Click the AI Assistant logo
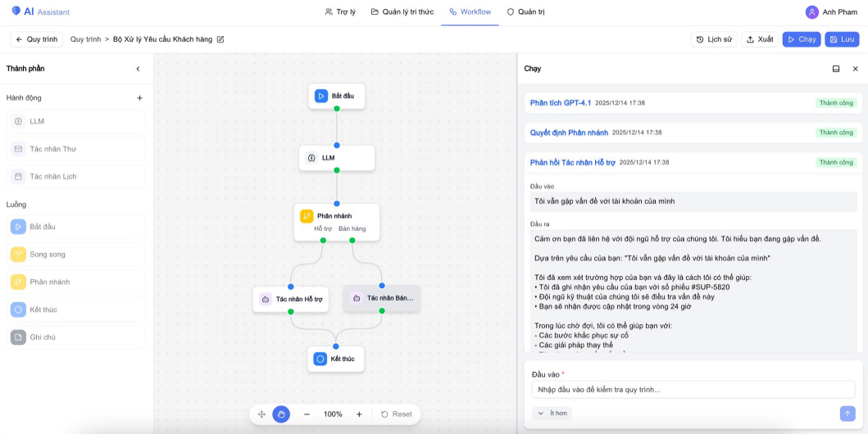 pyautogui.click(x=40, y=11)
